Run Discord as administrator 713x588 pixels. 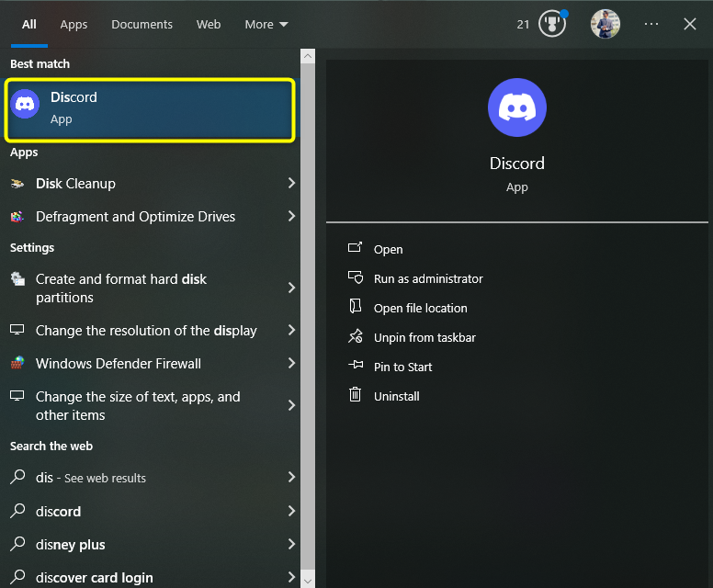(x=428, y=278)
